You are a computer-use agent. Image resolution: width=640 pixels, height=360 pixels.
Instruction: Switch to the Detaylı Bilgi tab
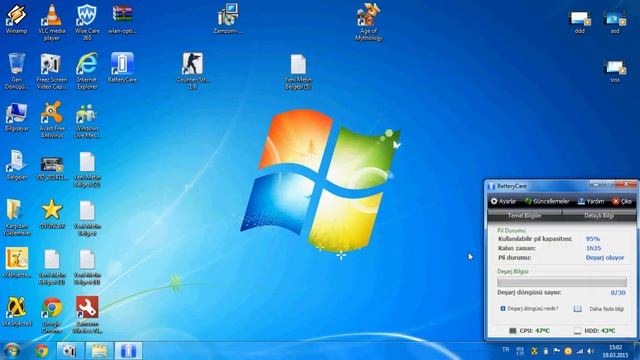(x=599, y=216)
